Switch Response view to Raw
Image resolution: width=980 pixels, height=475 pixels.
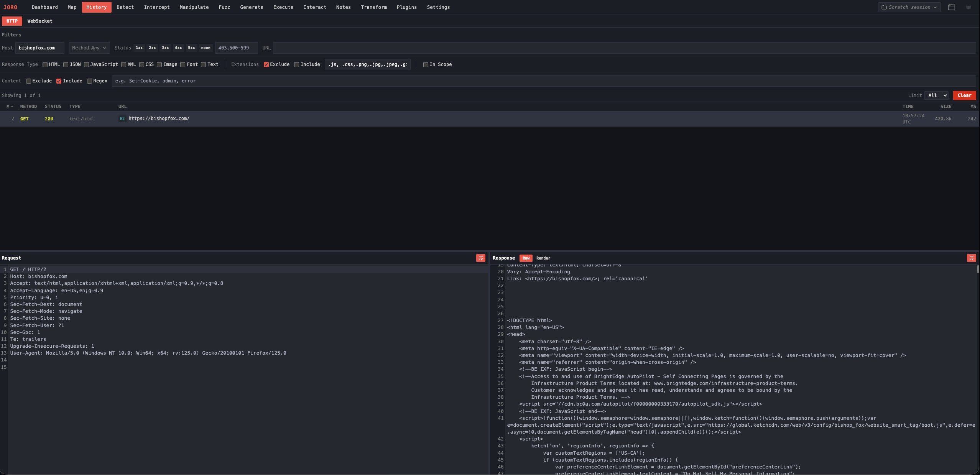pos(526,258)
